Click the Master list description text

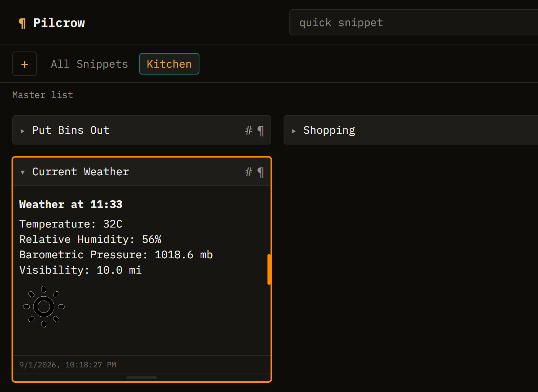click(43, 95)
